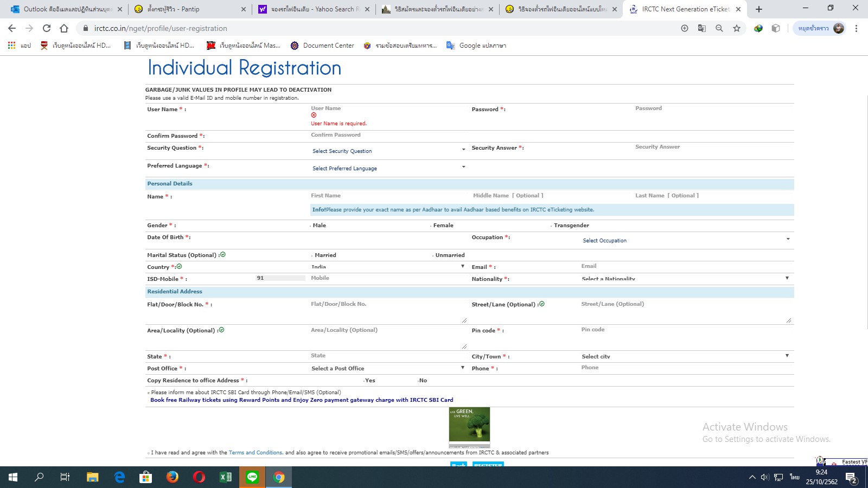
Task: Expand the Select a Nationality dropdown
Action: click(x=686, y=278)
